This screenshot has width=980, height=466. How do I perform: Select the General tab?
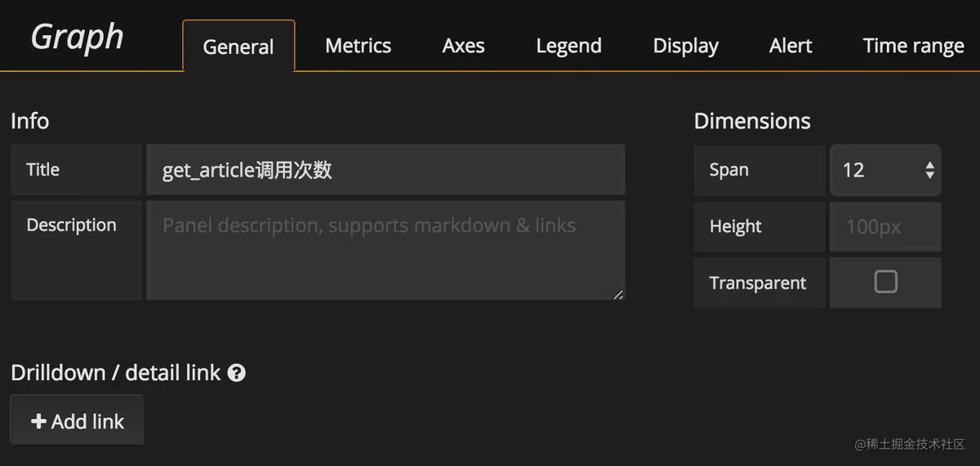pyautogui.click(x=238, y=46)
